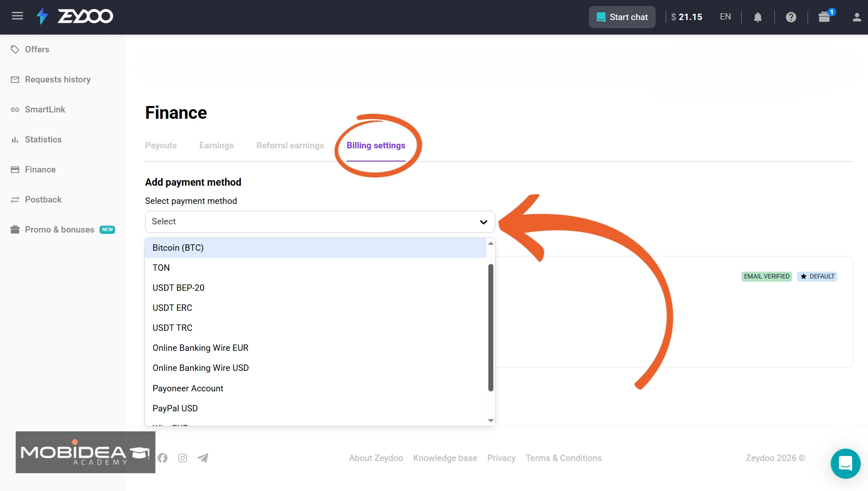Click the dropdown list scrollbar thumb
The image size is (868, 491).
click(491, 328)
